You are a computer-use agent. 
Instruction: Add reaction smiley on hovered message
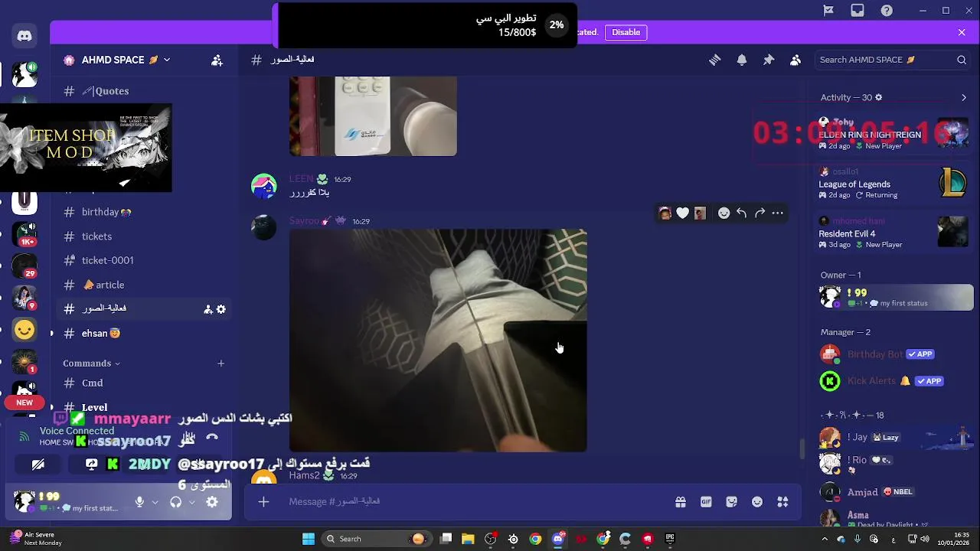coord(724,214)
